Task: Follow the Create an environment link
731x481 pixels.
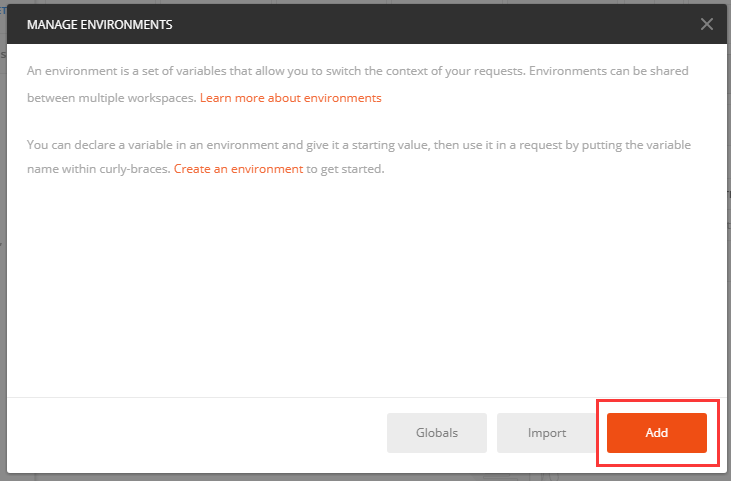Action: [238, 169]
